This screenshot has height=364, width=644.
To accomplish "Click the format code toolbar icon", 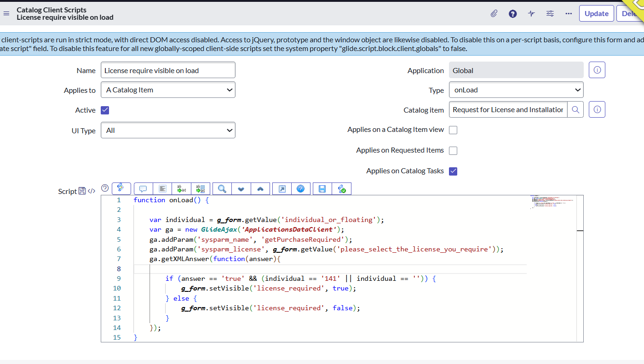I will tap(162, 188).
